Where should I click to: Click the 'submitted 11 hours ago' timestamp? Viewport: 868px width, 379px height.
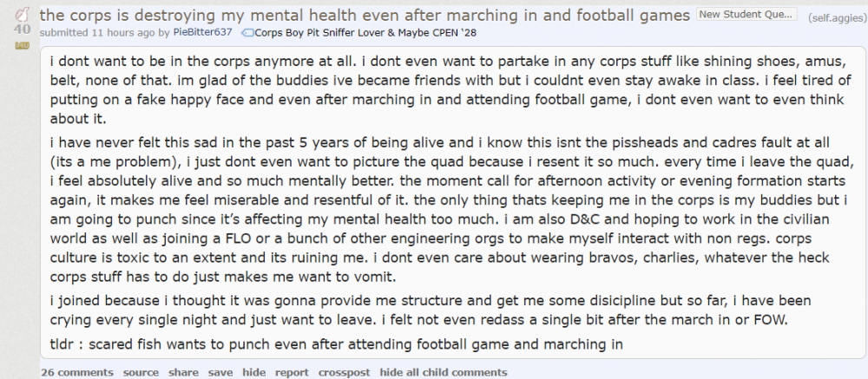[x=104, y=33]
